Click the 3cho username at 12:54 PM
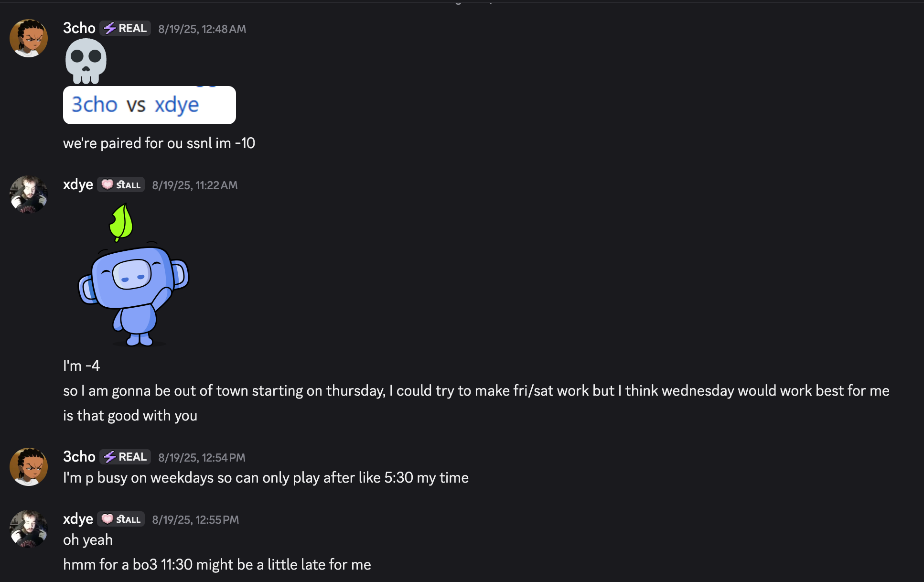924x582 pixels. click(79, 457)
